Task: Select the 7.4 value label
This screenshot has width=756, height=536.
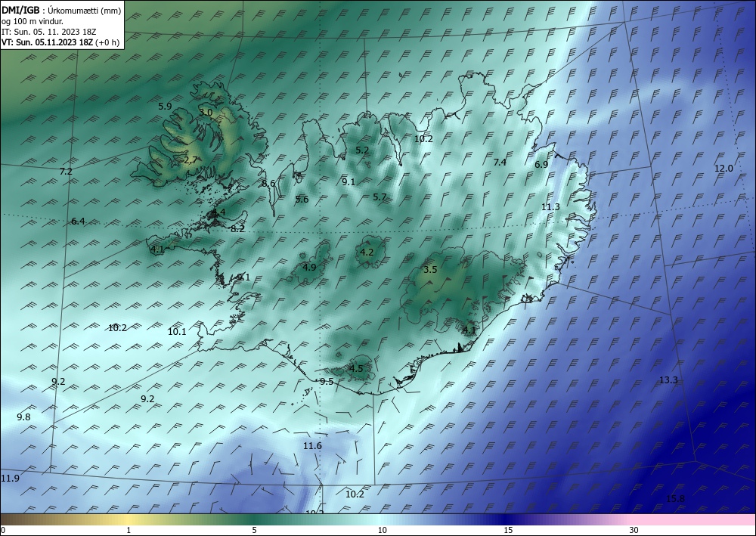Action: [500, 163]
